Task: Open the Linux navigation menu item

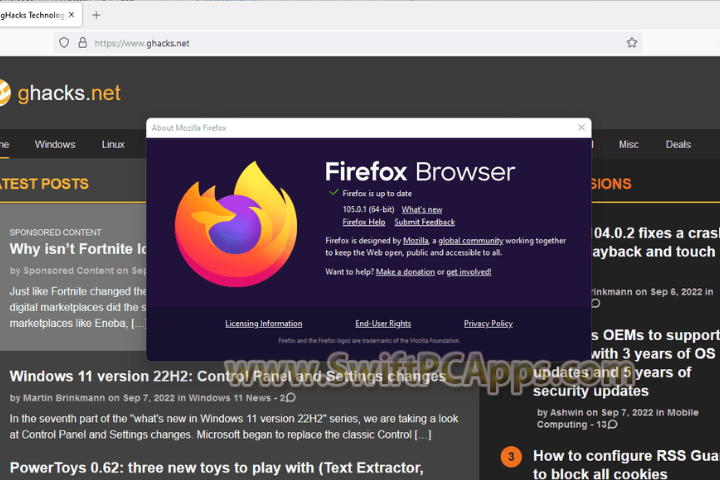Action: (113, 144)
